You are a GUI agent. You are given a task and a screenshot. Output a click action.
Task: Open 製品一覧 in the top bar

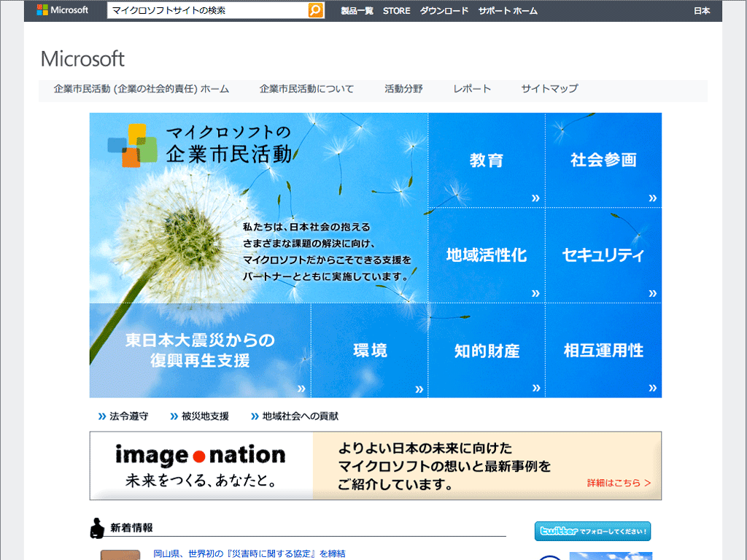pyautogui.click(x=357, y=10)
